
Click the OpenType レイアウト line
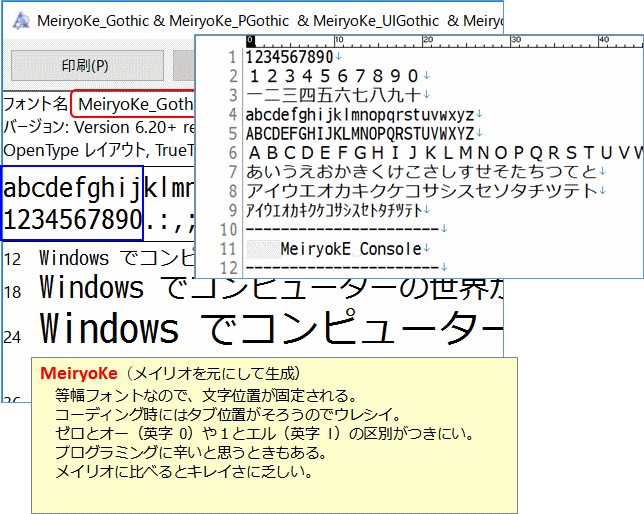click(99, 150)
